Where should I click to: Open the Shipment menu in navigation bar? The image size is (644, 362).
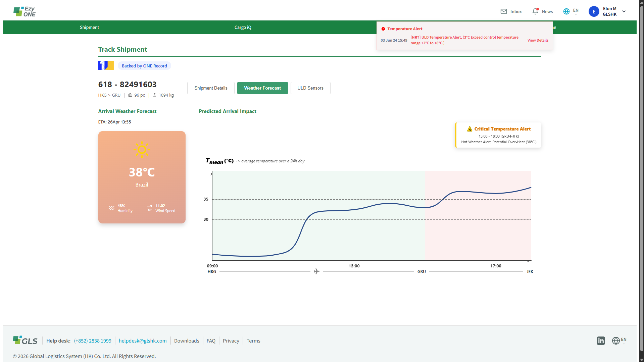(x=89, y=27)
